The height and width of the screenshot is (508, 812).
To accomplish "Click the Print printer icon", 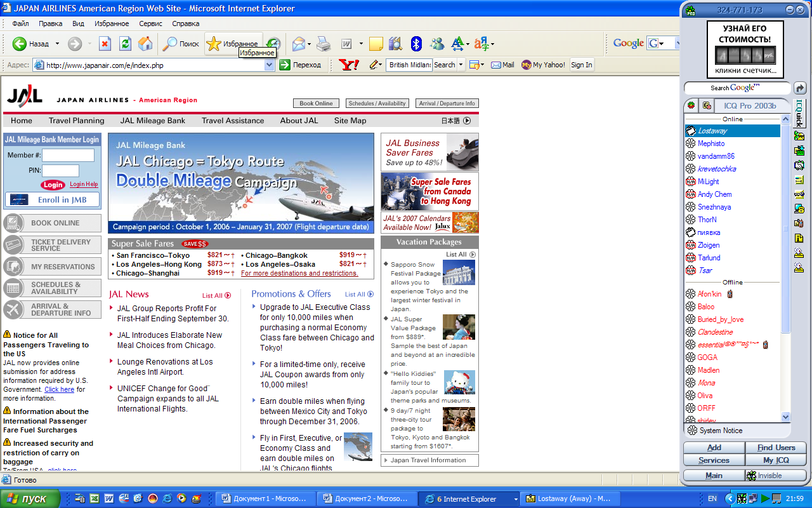I will 324,44.
